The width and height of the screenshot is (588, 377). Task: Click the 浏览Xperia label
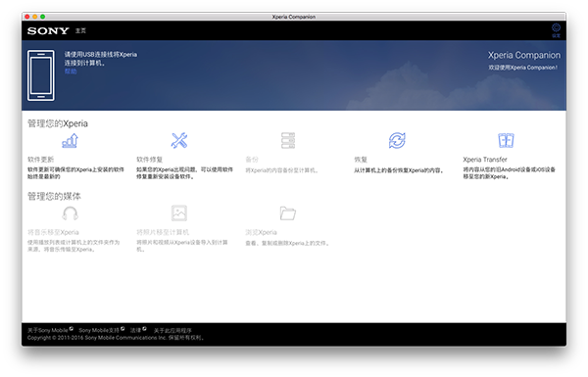click(261, 232)
